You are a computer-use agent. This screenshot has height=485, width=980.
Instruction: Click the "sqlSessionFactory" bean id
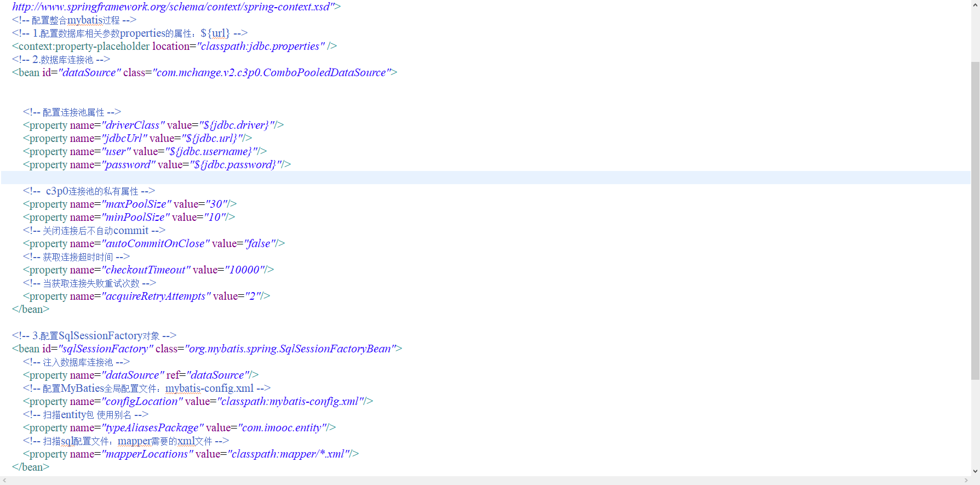pos(106,349)
